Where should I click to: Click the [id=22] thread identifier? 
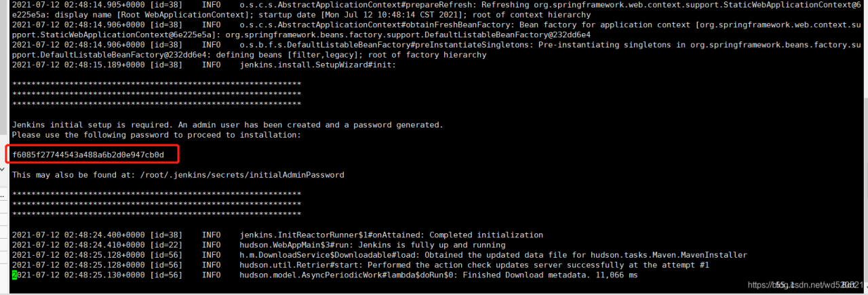click(166, 245)
